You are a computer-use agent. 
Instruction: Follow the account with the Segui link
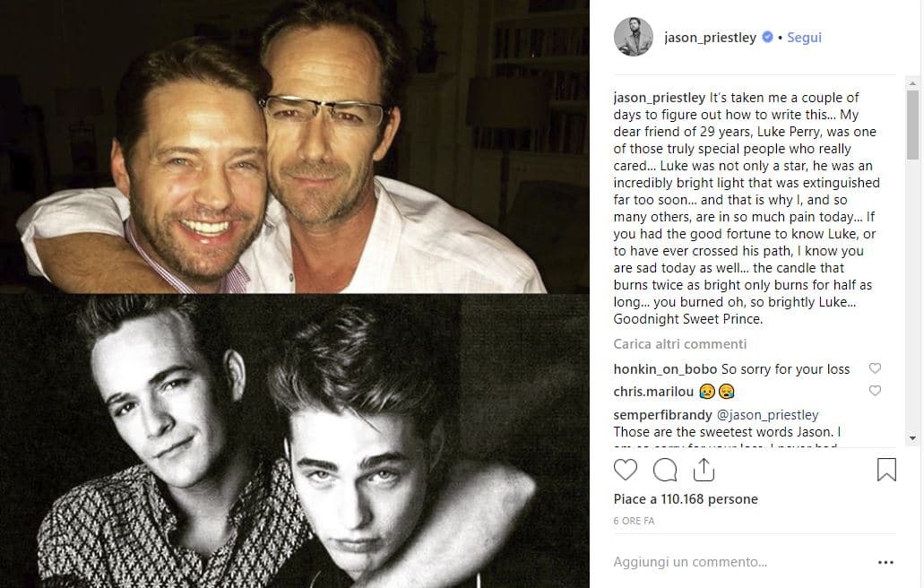804,38
